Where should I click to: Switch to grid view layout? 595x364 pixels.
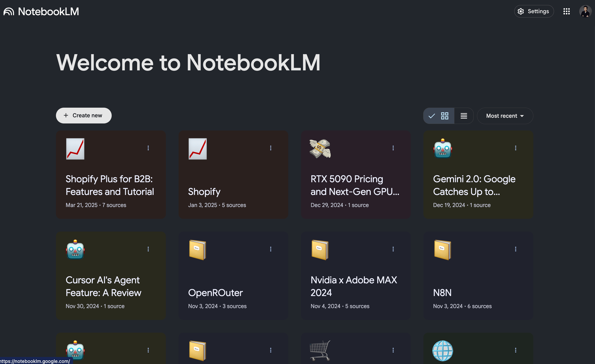439,116
